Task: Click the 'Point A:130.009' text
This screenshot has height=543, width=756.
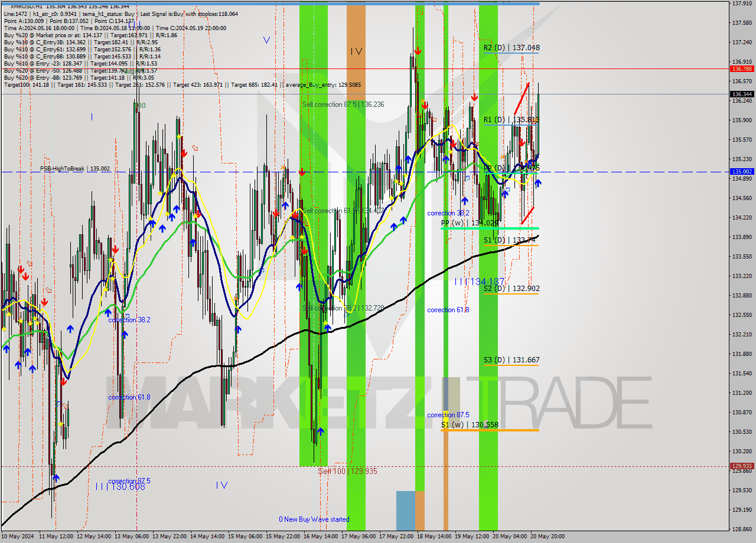Action: (x=24, y=21)
